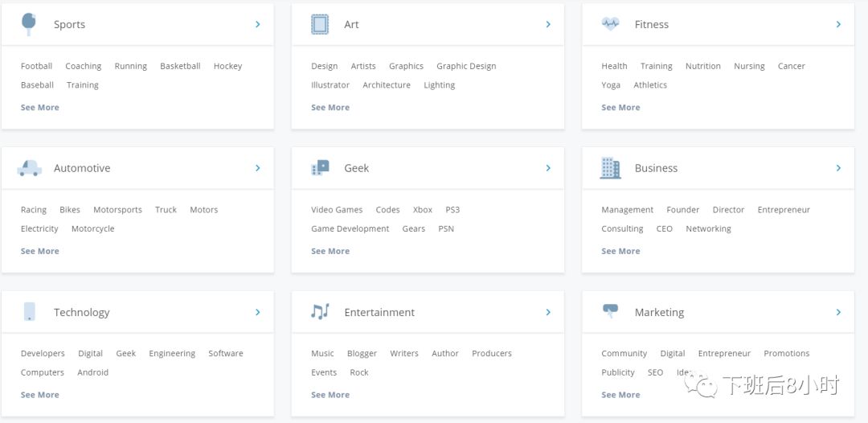
Task: Expand Entertainment category with chevron arrow
Action: 548,312
